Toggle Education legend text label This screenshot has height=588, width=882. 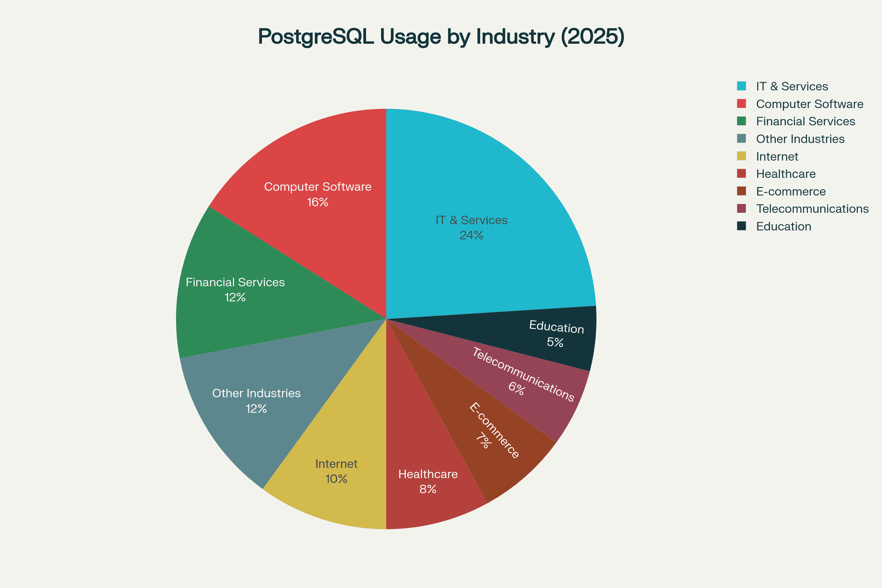[784, 226]
